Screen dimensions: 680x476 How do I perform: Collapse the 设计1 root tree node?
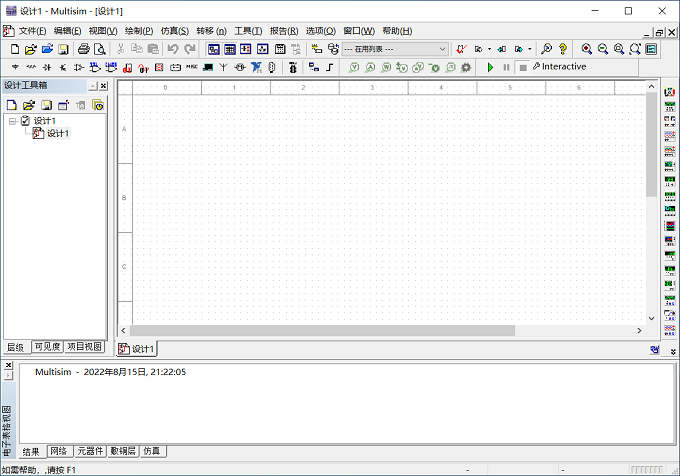[x=13, y=121]
